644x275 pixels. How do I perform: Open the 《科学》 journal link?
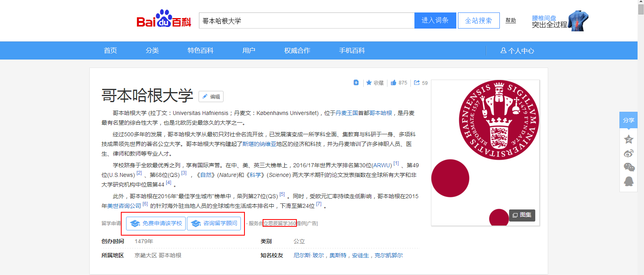[255, 175]
